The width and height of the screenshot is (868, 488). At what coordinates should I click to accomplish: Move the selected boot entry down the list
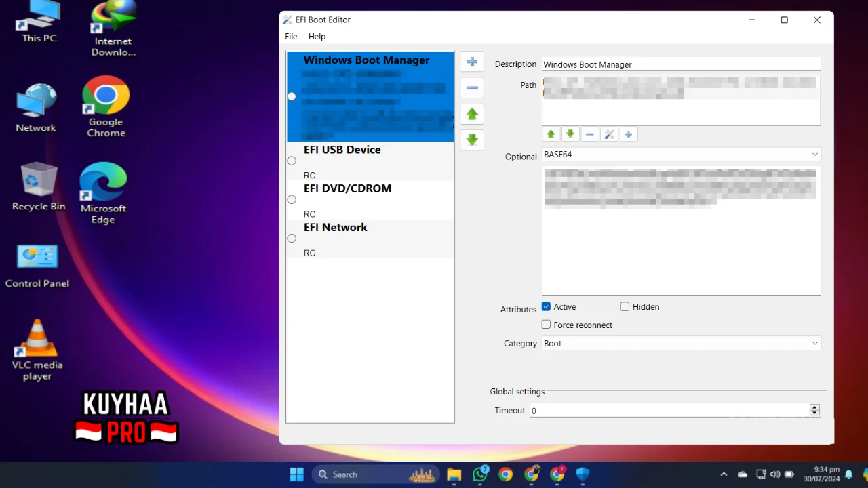tap(472, 140)
